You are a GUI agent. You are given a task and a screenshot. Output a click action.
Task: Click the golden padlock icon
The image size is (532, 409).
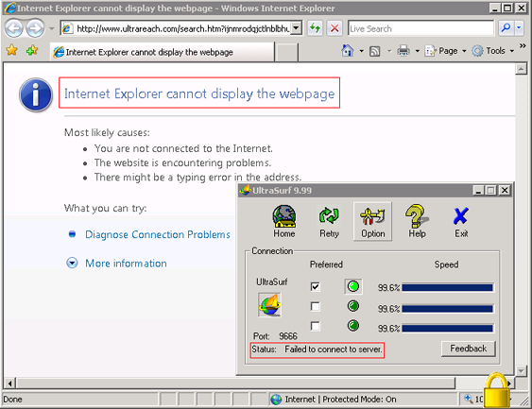click(497, 391)
